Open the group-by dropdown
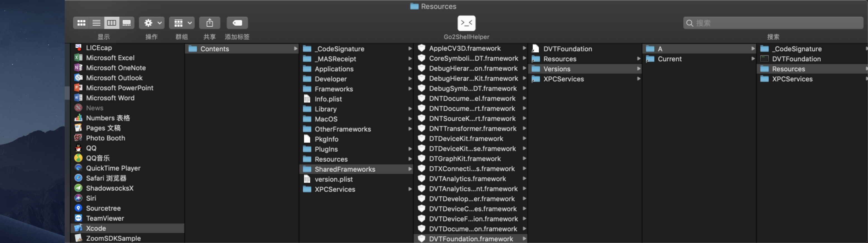 click(x=182, y=23)
